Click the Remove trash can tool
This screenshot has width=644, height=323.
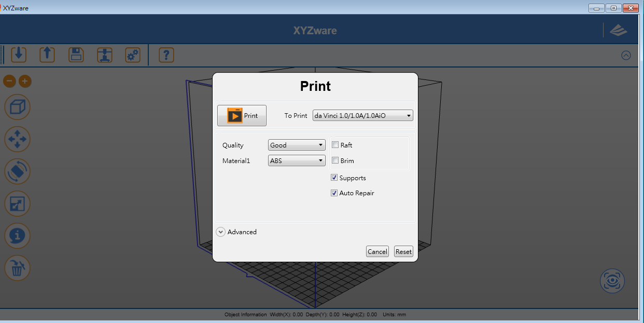coord(17,268)
